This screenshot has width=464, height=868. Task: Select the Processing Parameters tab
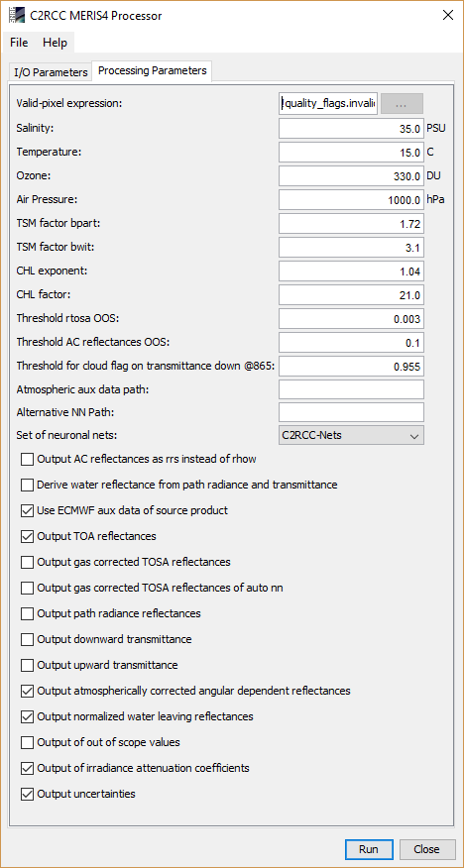coord(153,71)
